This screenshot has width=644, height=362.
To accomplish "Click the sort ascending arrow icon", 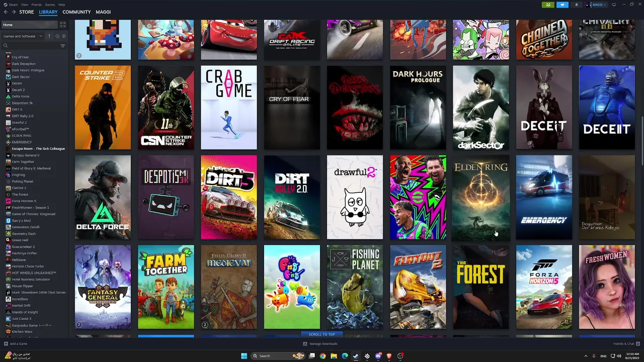I will pos(49,36).
